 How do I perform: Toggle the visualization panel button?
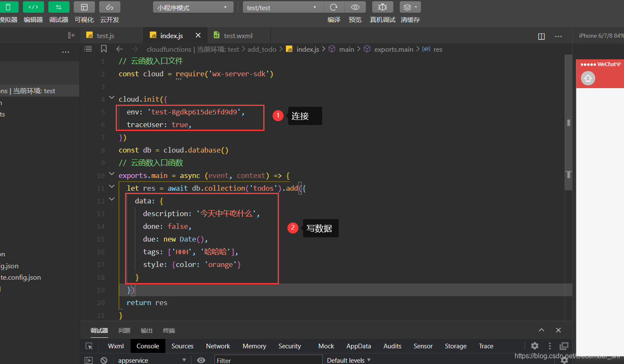click(x=84, y=7)
